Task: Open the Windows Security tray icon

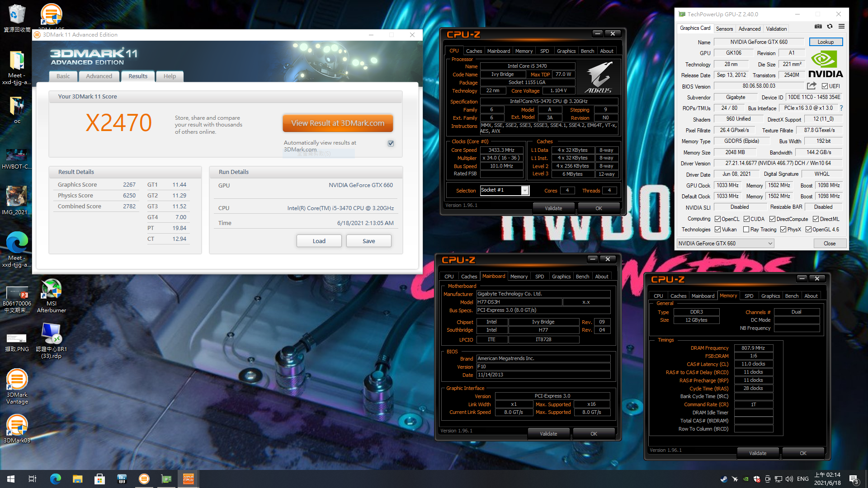Action: coord(756,479)
